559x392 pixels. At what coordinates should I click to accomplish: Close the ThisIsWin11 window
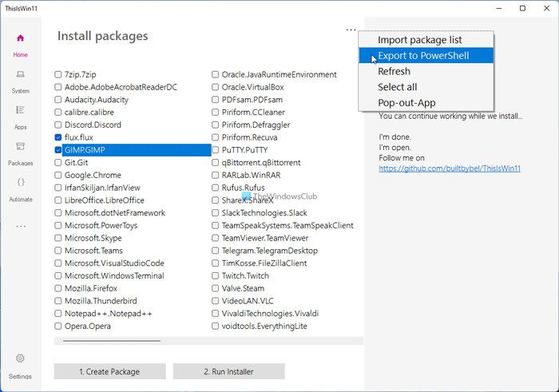(546, 8)
